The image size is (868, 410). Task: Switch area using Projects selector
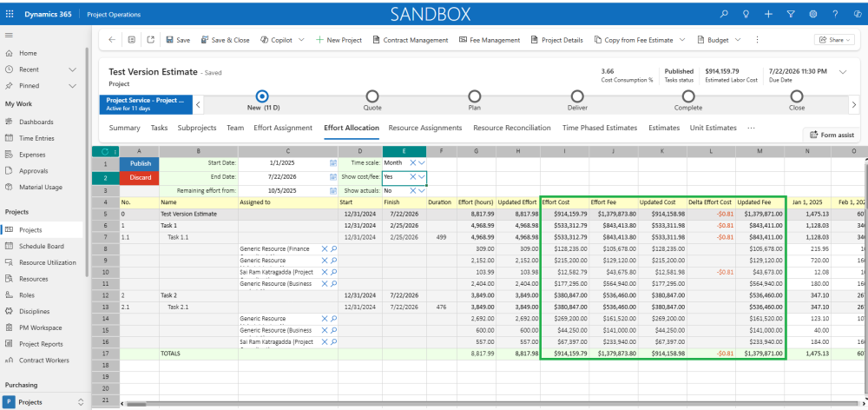(43, 402)
